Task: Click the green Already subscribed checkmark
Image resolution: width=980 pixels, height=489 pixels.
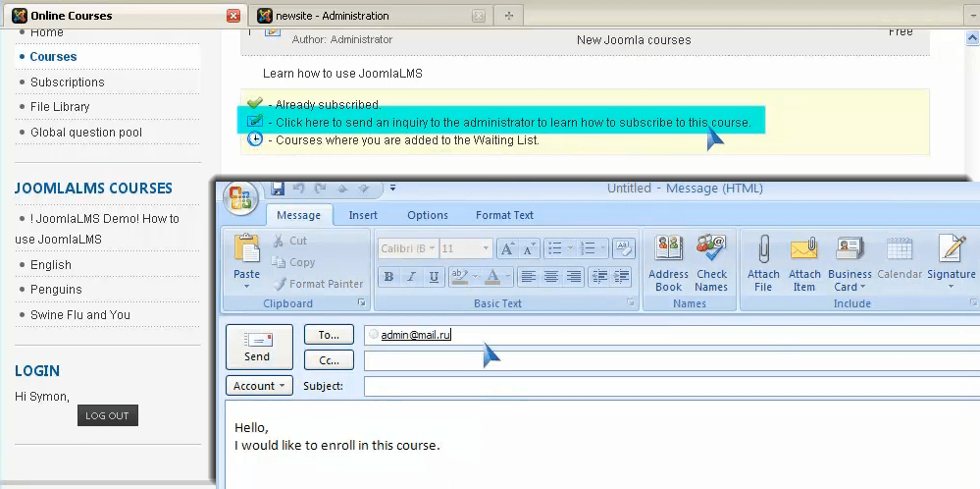Action: coord(254,103)
